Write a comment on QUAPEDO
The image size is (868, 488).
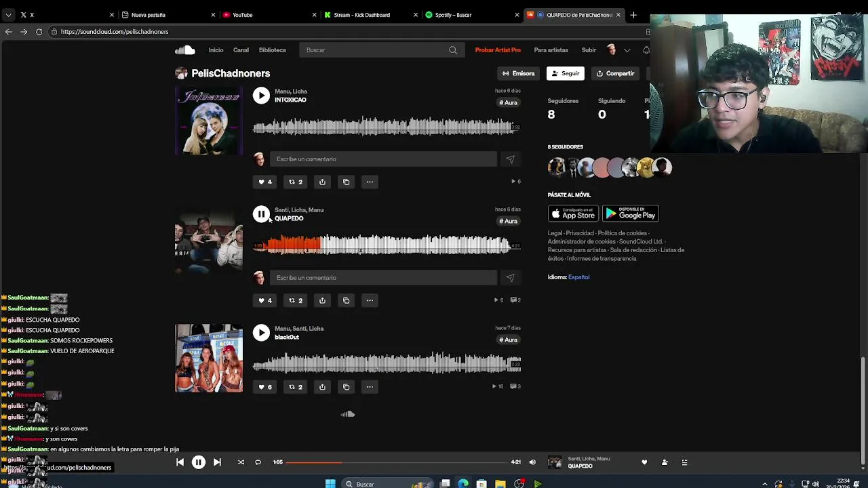tap(383, 278)
